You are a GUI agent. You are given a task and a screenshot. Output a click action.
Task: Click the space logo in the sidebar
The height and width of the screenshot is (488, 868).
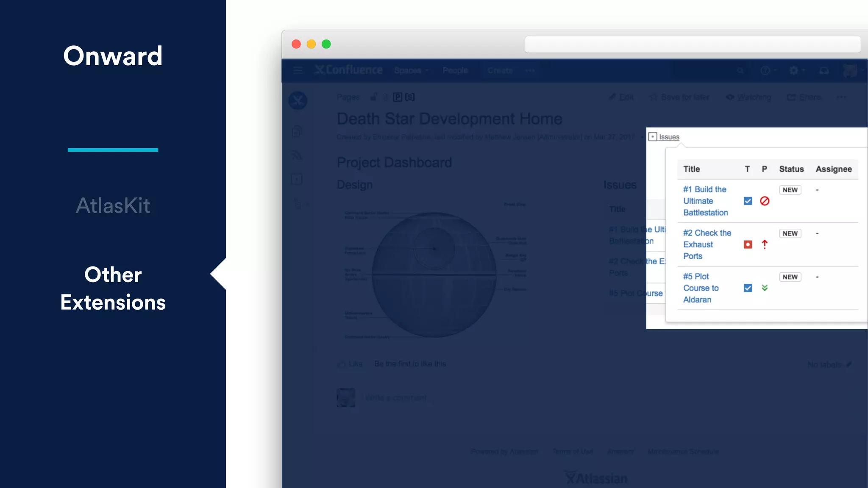click(298, 101)
